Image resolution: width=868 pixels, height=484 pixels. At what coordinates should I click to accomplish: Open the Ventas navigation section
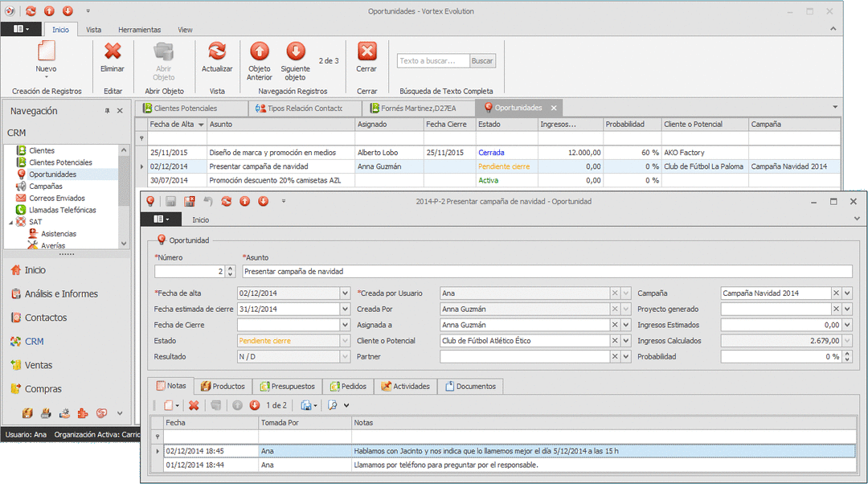(38, 365)
